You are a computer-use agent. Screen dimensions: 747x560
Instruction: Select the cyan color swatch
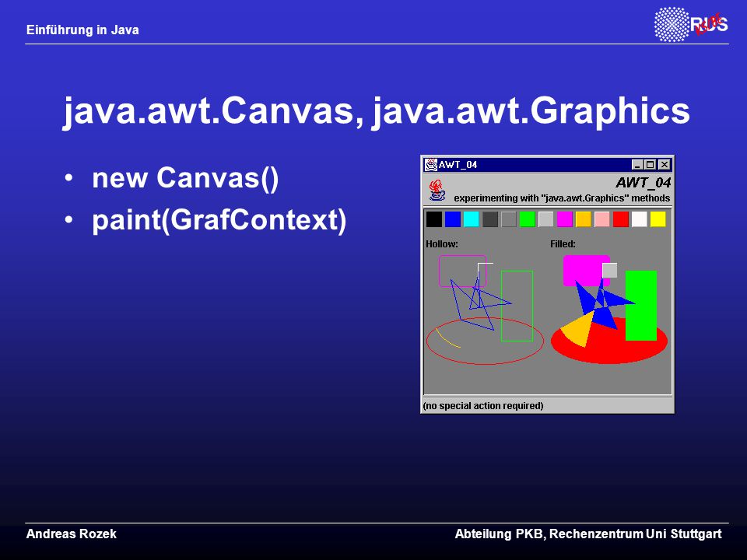click(x=472, y=219)
